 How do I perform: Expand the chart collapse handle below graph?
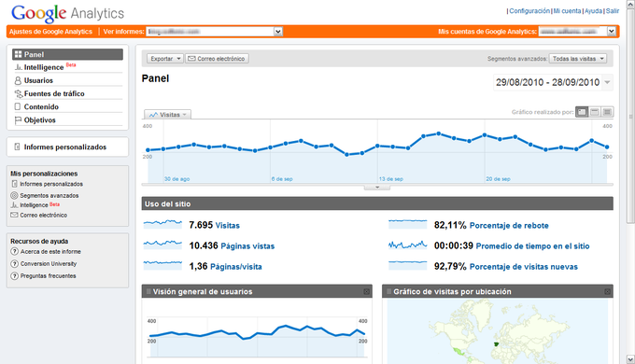point(377,188)
